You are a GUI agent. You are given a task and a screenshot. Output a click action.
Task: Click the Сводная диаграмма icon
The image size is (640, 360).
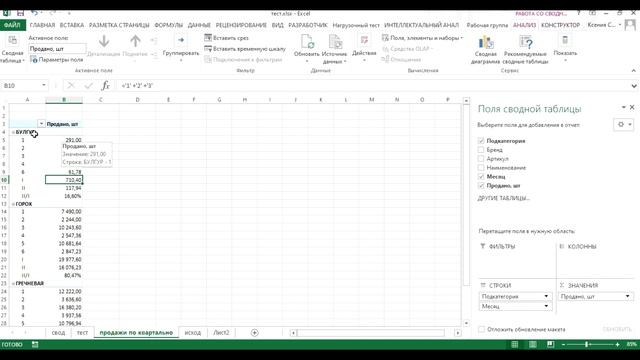pos(486,42)
